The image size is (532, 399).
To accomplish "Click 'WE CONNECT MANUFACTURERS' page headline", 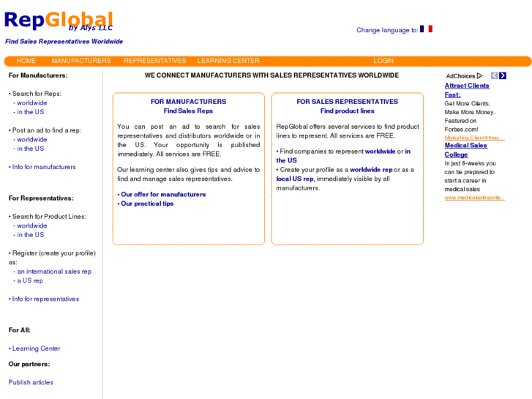I will [271, 75].
